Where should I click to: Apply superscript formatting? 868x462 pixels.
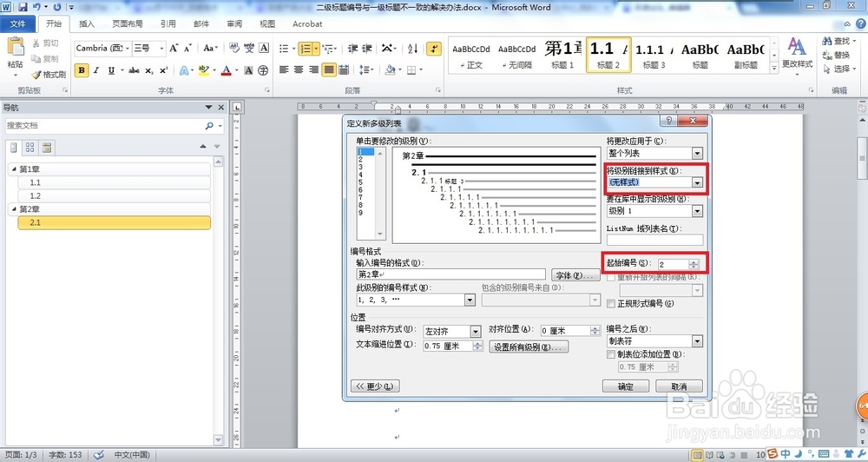pyautogui.click(x=163, y=70)
